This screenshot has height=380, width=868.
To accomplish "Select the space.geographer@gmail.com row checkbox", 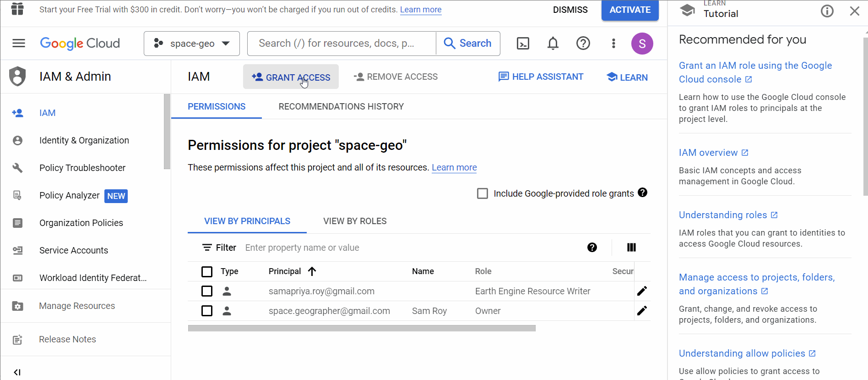I will (x=207, y=311).
